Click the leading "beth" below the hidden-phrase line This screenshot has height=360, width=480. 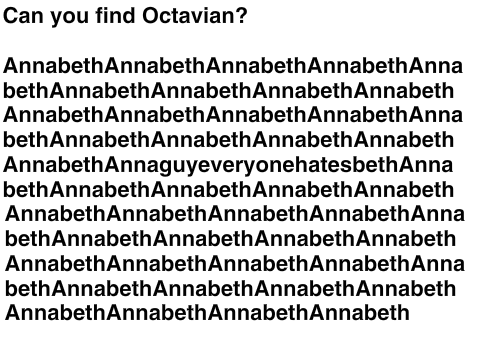coord(26,189)
